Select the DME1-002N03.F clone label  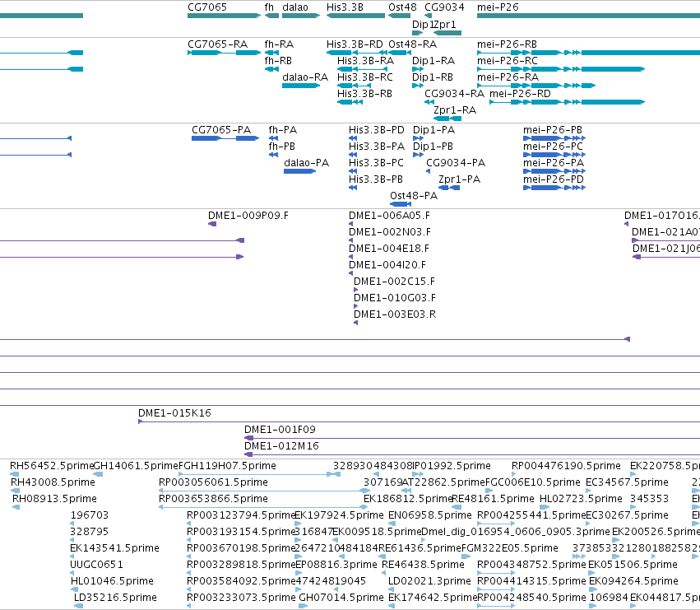click(389, 232)
